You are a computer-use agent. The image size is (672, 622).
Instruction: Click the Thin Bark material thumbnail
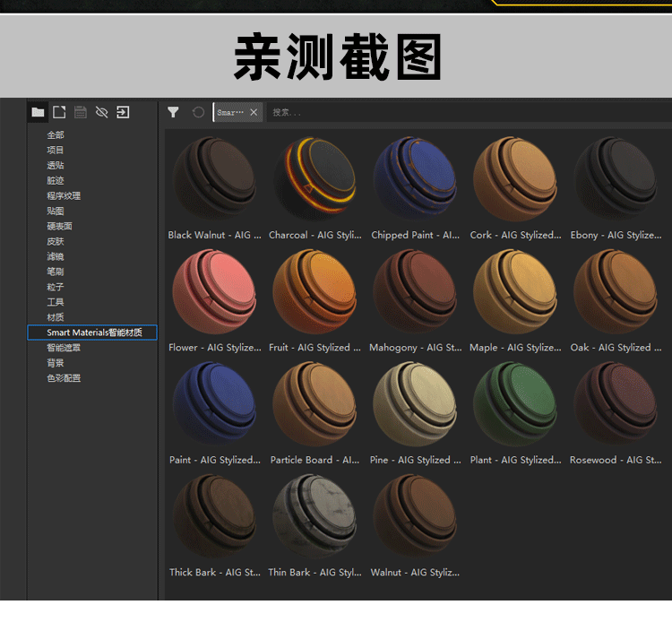click(314, 517)
